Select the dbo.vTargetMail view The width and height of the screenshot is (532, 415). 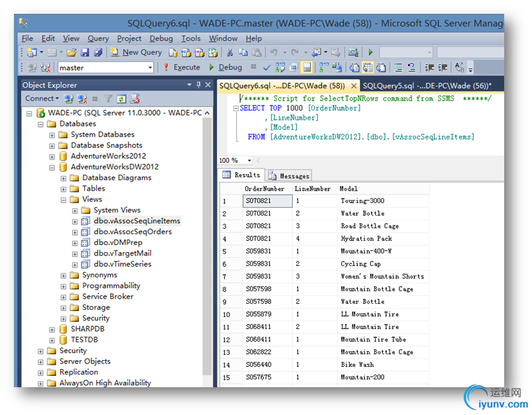123,254
